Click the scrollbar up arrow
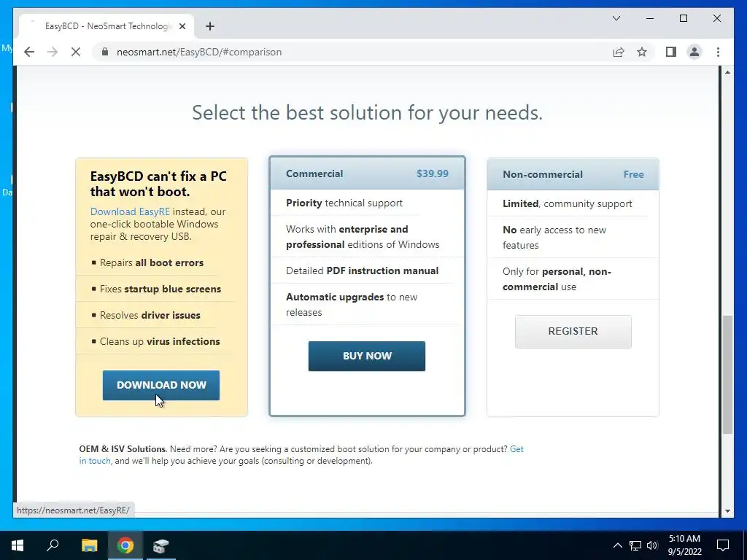 coord(727,72)
